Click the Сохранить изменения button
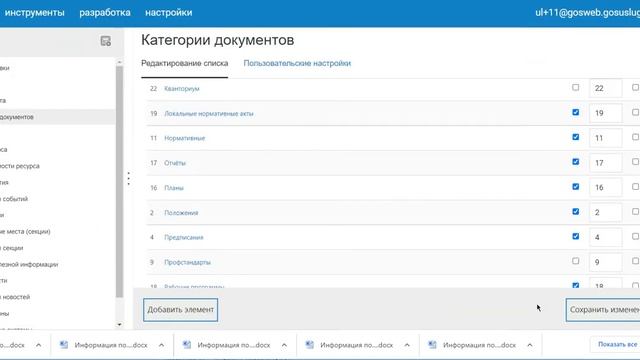 [603, 310]
